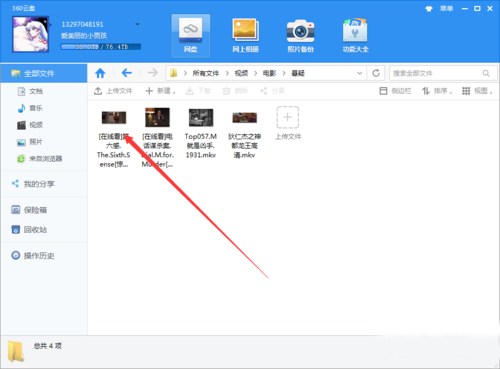This screenshot has height=369, width=500.
Task: Select The.Sixth.Sense video file
Action: coord(114,138)
